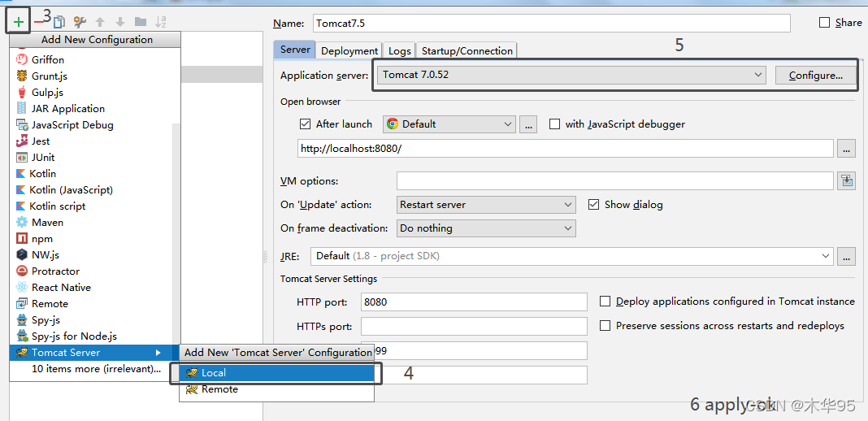Switch to the Startup/Connection tab
Viewport: 868px width, 421px height.
pyautogui.click(x=467, y=50)
